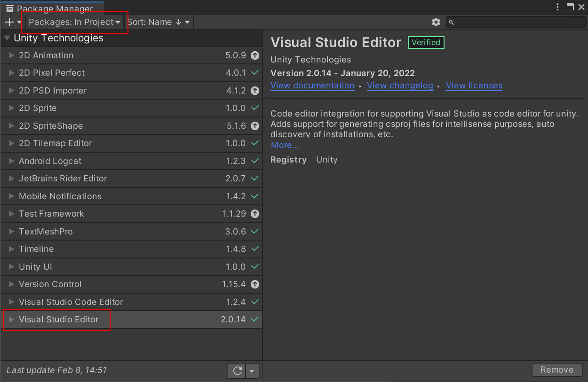The width and height of the screenshot is (588, 382).
Task: Select the TextMeshPro package
Action: click(x=131, y=232)
